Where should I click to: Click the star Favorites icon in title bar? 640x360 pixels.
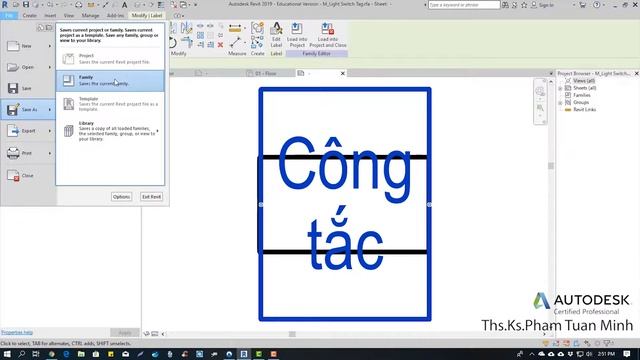tap(524, 5)
